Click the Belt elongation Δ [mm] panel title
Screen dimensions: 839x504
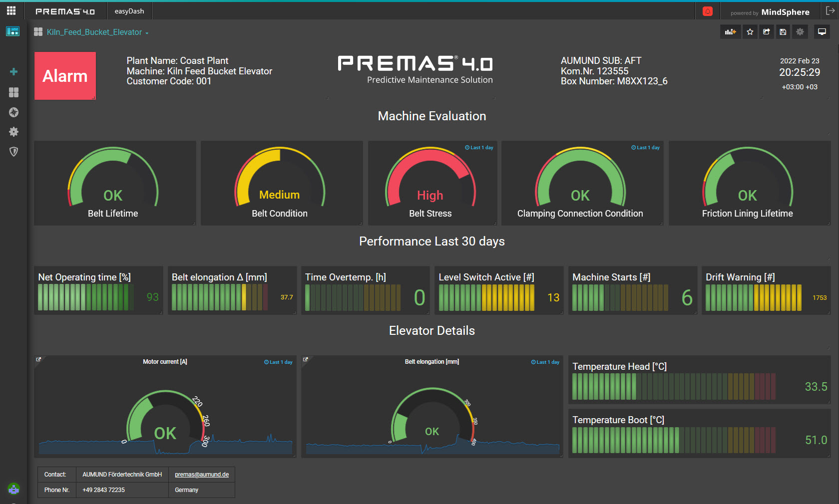click(x=219, y=277)
